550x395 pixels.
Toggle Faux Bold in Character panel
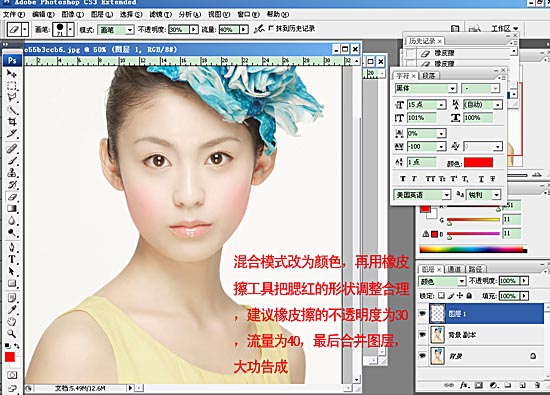coord(403,179)
